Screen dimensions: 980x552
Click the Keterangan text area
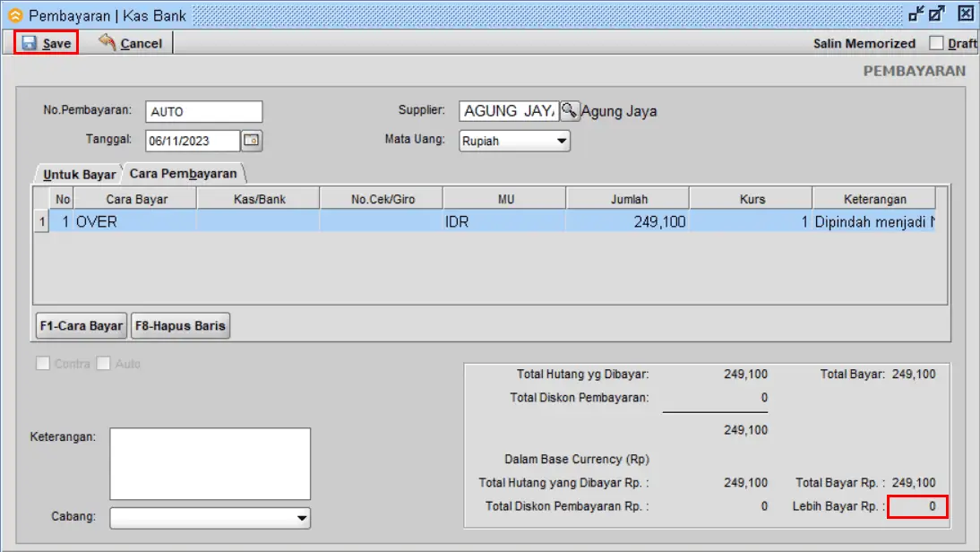(210, 464)
